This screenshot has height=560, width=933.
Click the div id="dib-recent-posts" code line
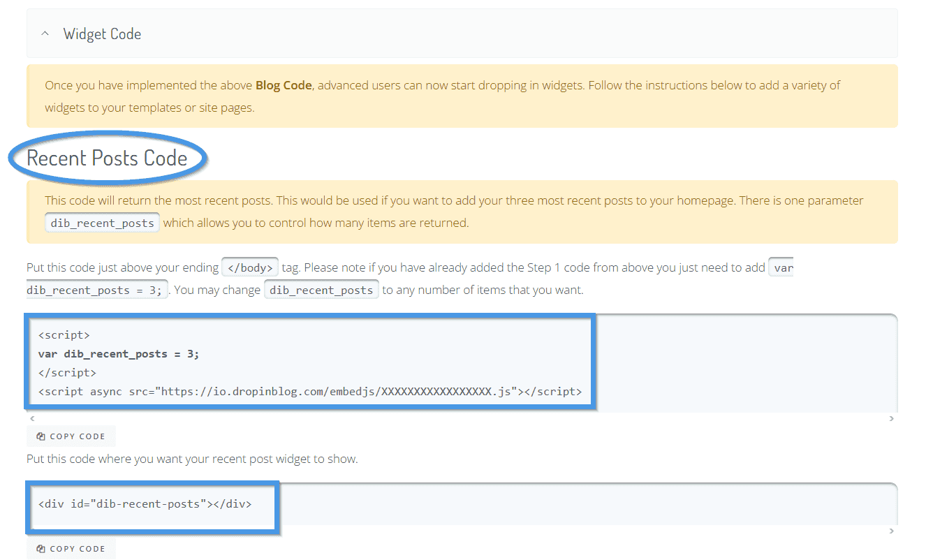145,503
